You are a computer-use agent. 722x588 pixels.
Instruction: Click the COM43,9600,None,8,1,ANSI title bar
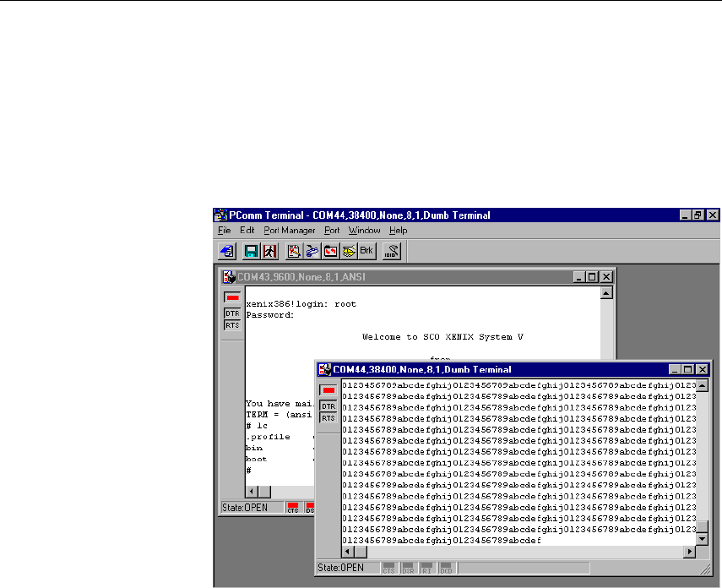click(x=417, y=277)
